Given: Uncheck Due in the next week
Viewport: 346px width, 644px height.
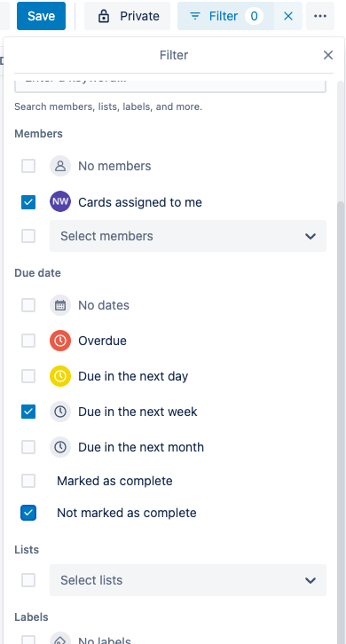Looking at the screenshot, I should pyautogui.click(x=28, y=412).
